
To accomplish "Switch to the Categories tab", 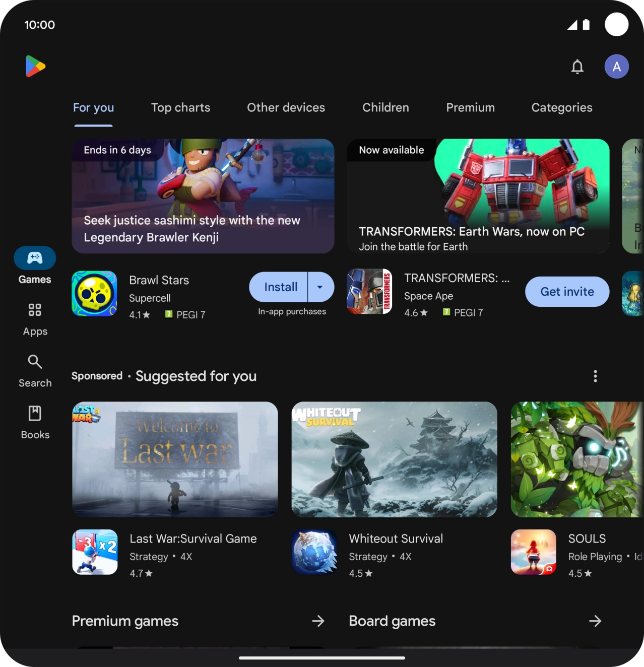I will pos(561,108).
